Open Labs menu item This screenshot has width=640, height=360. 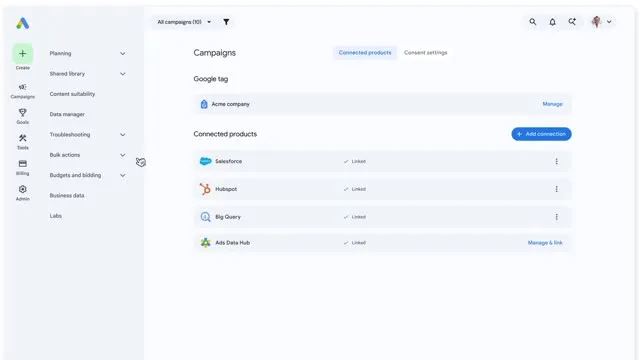(x=56, y=216)
